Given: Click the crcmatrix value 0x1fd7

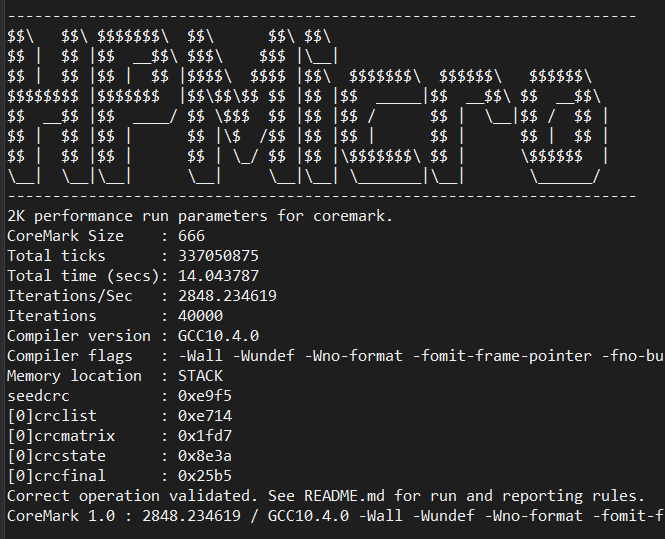Looking at the screenshot, I should (x=204, y=436).
